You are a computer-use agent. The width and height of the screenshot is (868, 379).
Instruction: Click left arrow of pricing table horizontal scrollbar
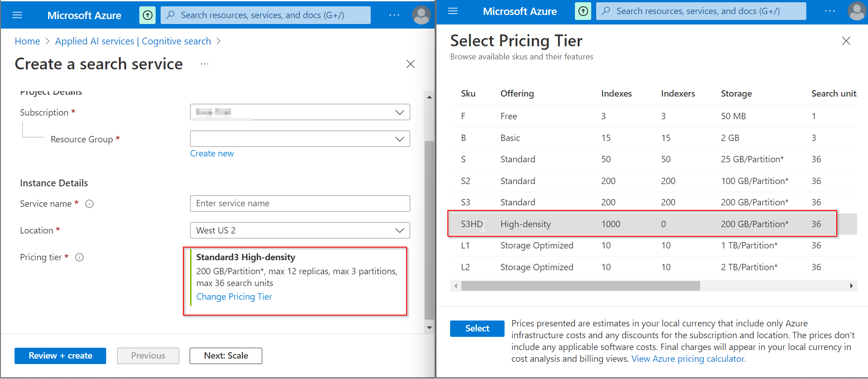tap(456, 286)
